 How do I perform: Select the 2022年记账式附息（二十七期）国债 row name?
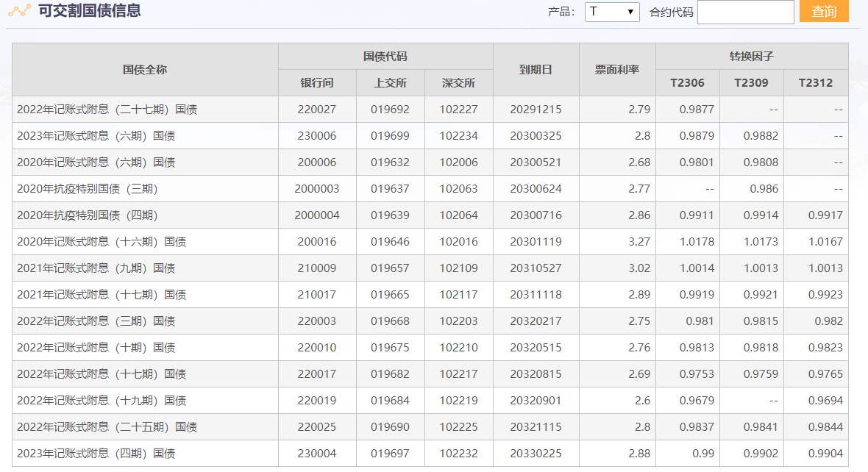tap(107, 110)
